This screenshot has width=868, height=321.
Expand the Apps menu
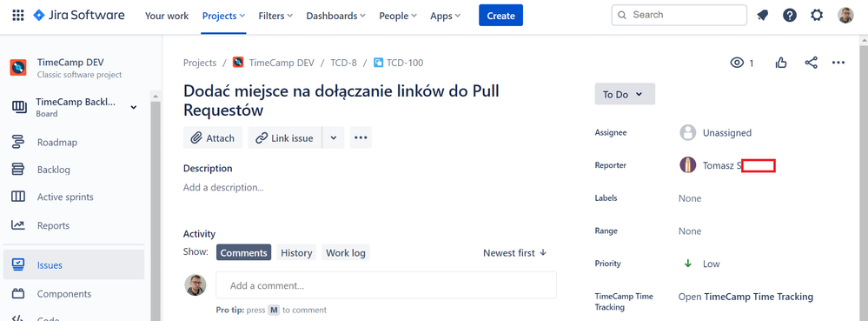click(x=445, y=16)
